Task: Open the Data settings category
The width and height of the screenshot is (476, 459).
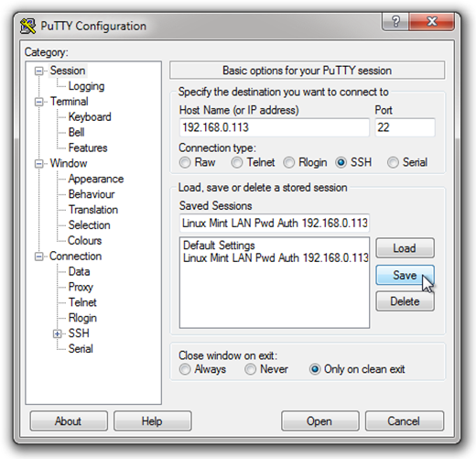Action: [x=79, y=271]
